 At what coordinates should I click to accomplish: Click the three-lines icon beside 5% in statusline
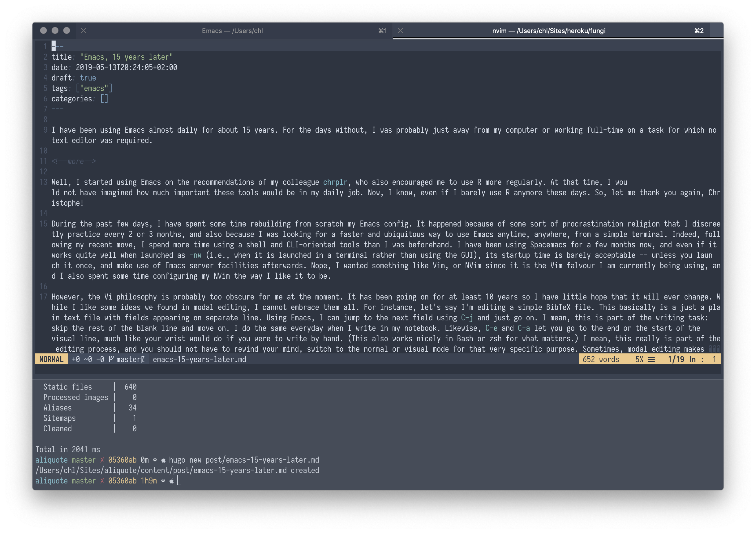pos(651,359)
